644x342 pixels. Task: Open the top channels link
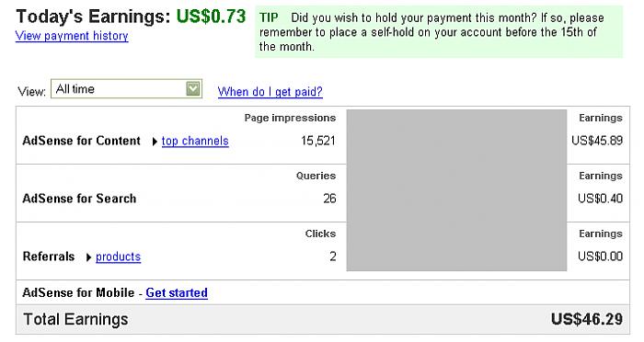click(195, 141)
